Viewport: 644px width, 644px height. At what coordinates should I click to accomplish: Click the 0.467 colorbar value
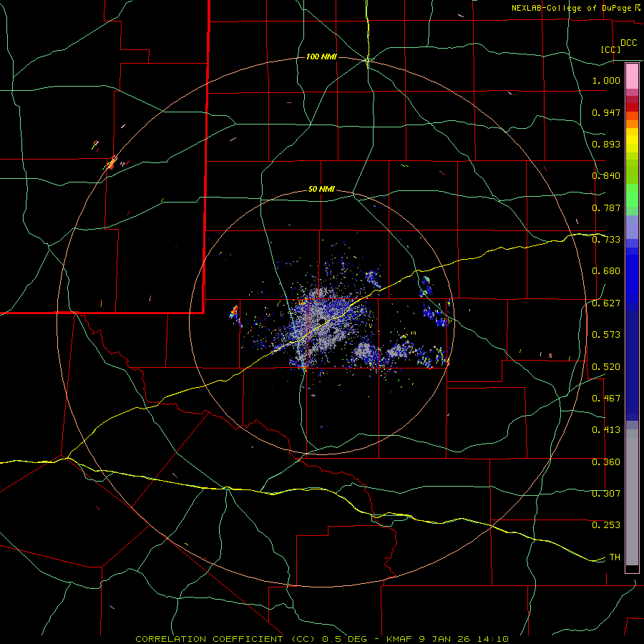tap(606, 399)
